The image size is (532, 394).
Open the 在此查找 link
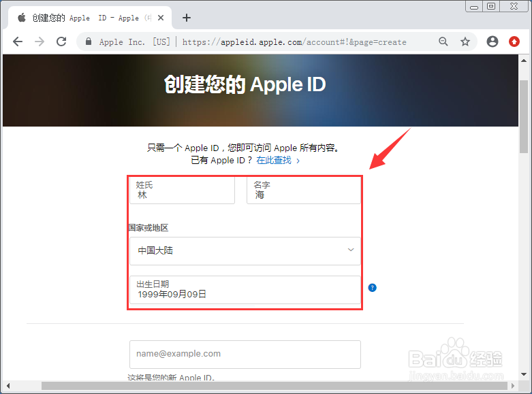click(x=278, y=160)
